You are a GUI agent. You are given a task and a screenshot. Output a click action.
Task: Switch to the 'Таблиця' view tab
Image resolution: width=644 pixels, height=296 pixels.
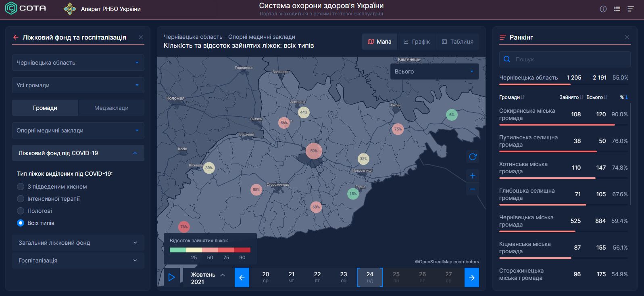click(457, 42)
